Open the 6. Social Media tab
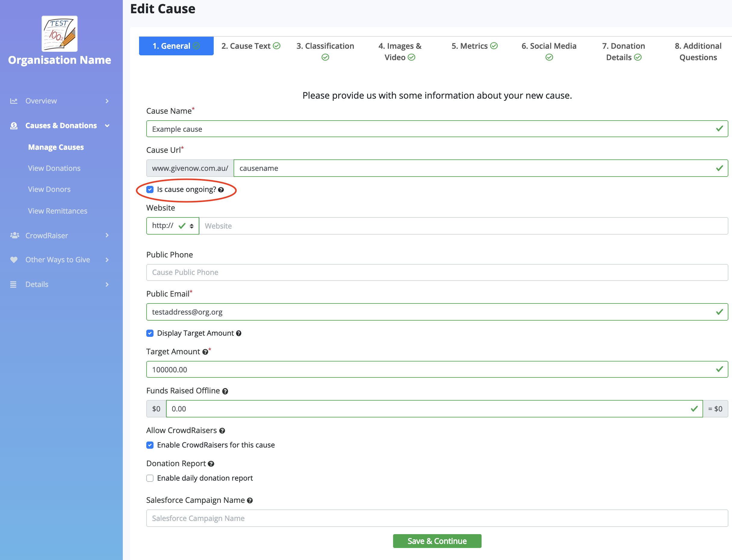The height and width of the screenshot is (560, 732). [x=549, y=51]
